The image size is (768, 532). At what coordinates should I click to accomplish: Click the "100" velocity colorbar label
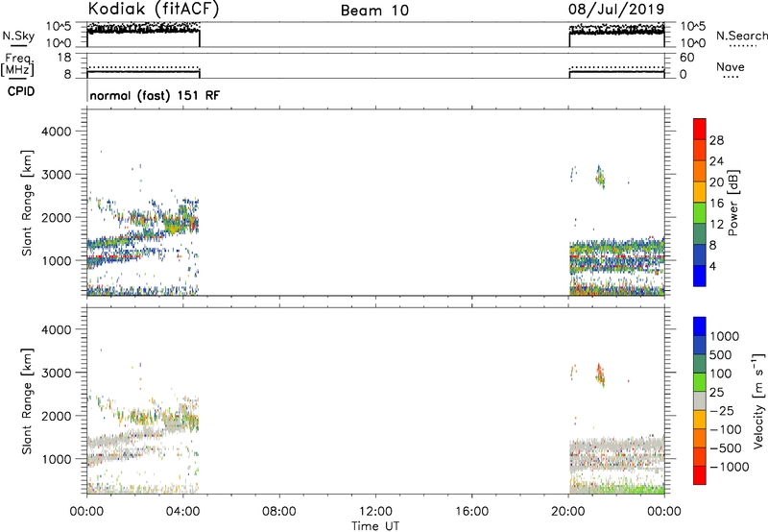(x=720, y=374)
